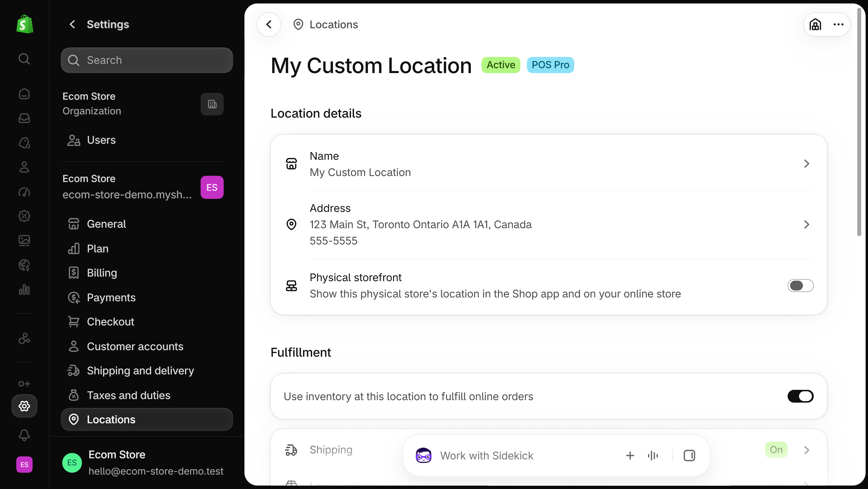Open Plan settings
Image resolution: width=868 pixels, height=489 pixels.
[x=147, y=248]
